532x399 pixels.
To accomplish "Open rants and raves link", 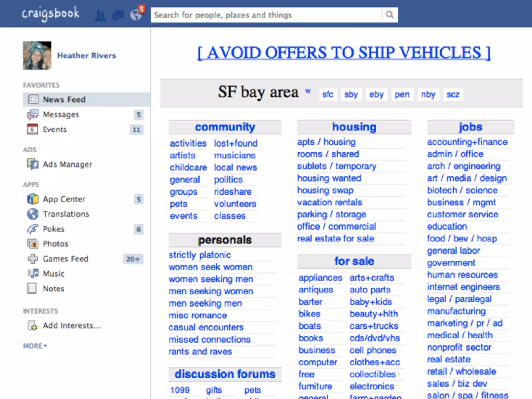I will (x=200, y=352).
